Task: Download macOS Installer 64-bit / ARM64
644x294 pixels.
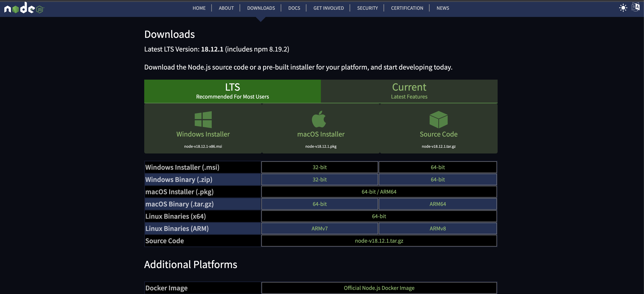Action: (x=379, y=192)
